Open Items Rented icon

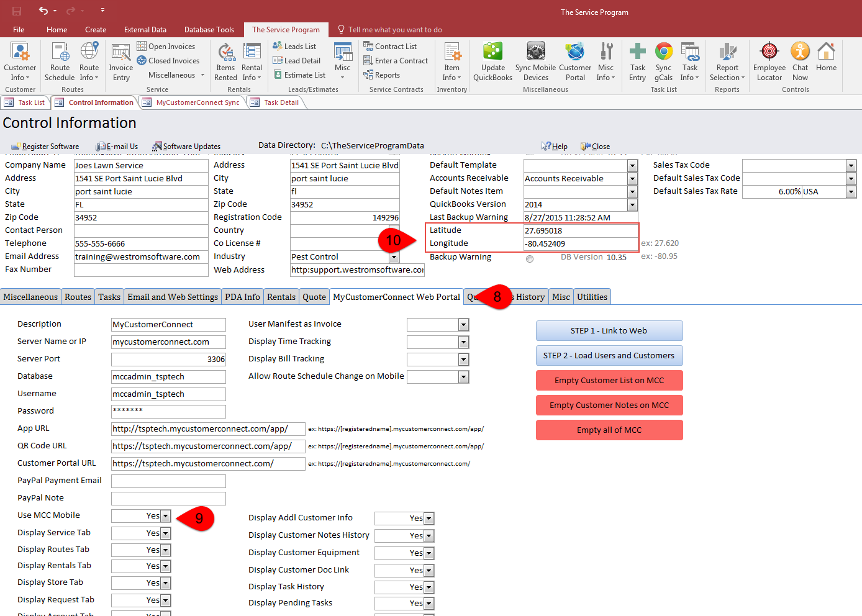click(x=225, y=61)
